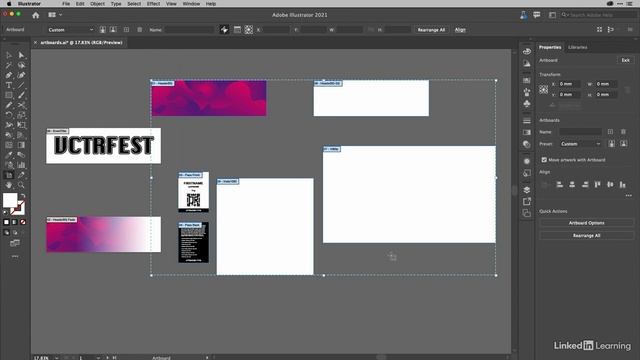
Task: Expand more Align options (three dots)
Action: (x=628, y=196)
